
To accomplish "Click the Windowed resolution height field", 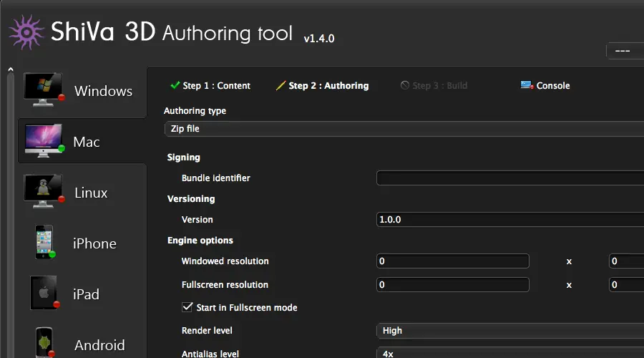I will coord(626,261).
